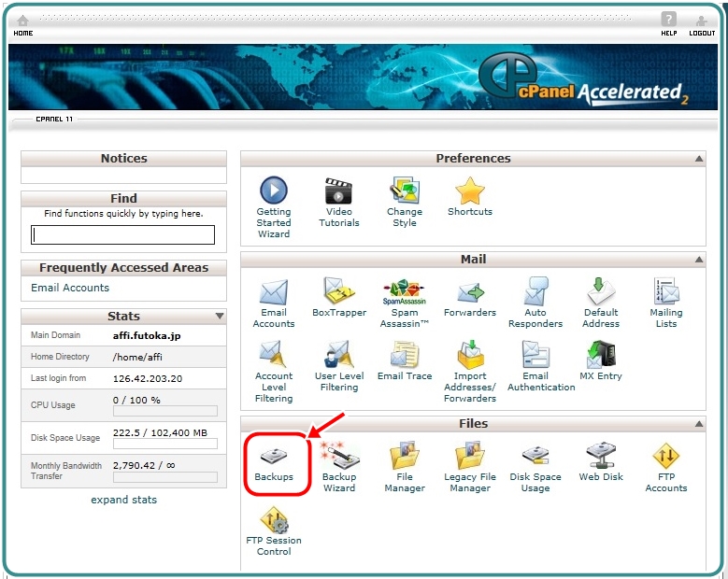The image size is (728, 579).
Task: Go to Home in top bar
Action: click(x=22, y=25)
